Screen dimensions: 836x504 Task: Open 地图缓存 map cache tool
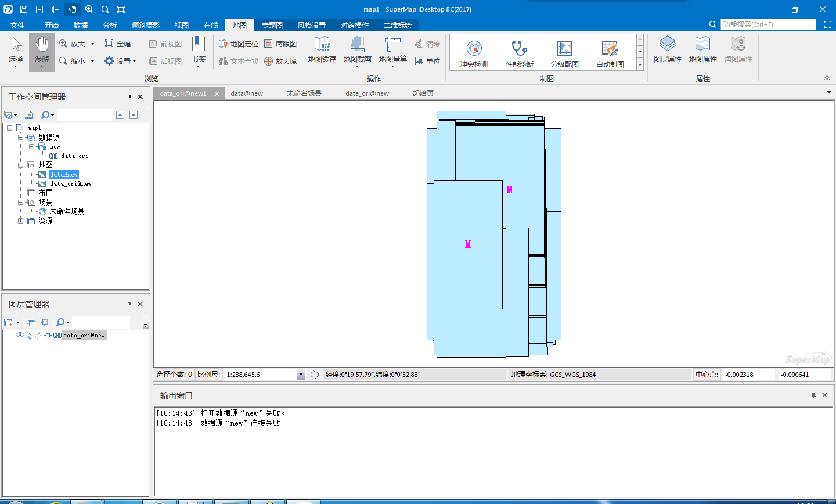[x=322, y=50]
